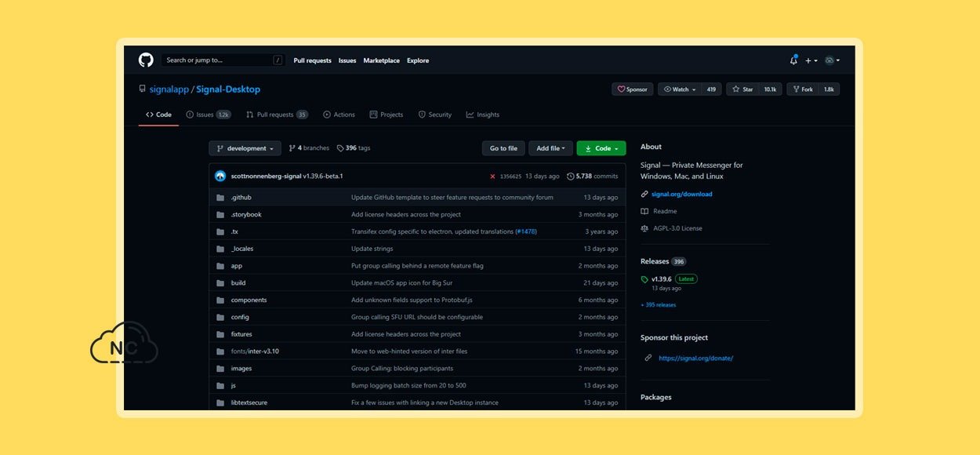Open the Signal-Desktop repository link
The height and width of the screenshot is (455, 980).
228,89
